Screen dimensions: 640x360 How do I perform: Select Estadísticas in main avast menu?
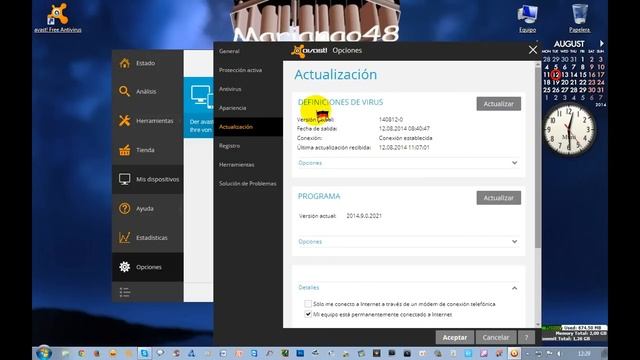(152, 238)
